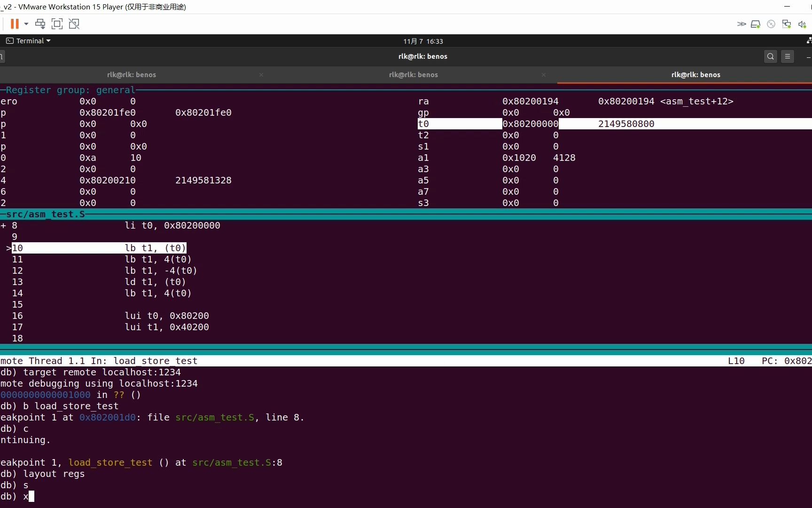The image size is (812, 508).
Task: Open the Ubuntu network status icon
Action: pyautogui.click(x=809, y=41)
